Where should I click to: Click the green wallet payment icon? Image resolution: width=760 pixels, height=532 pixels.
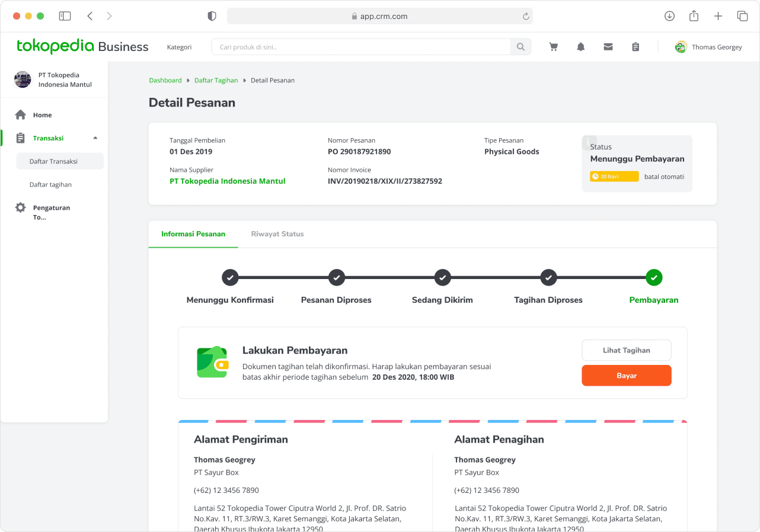pos(212,362)
